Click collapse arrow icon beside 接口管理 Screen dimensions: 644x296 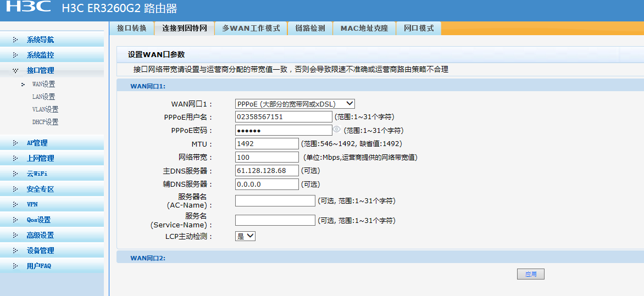click(x=15, y=71)
